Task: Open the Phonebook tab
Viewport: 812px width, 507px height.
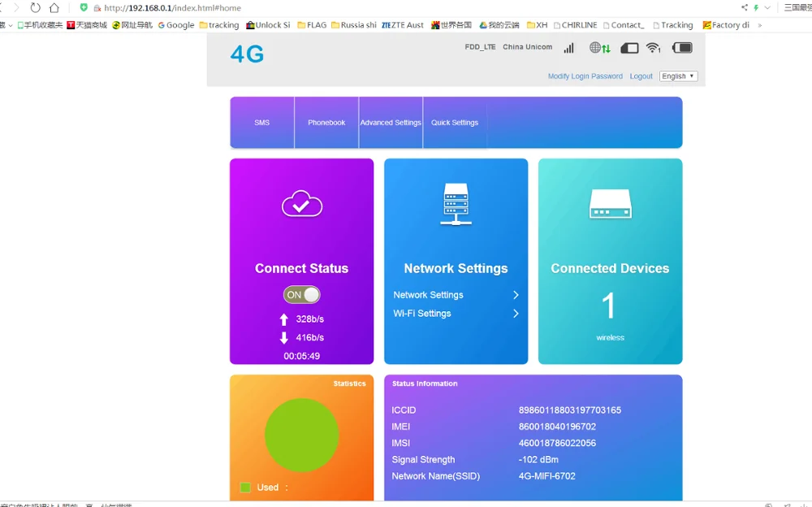Action: pyautogui.click(x=326, y=123)
